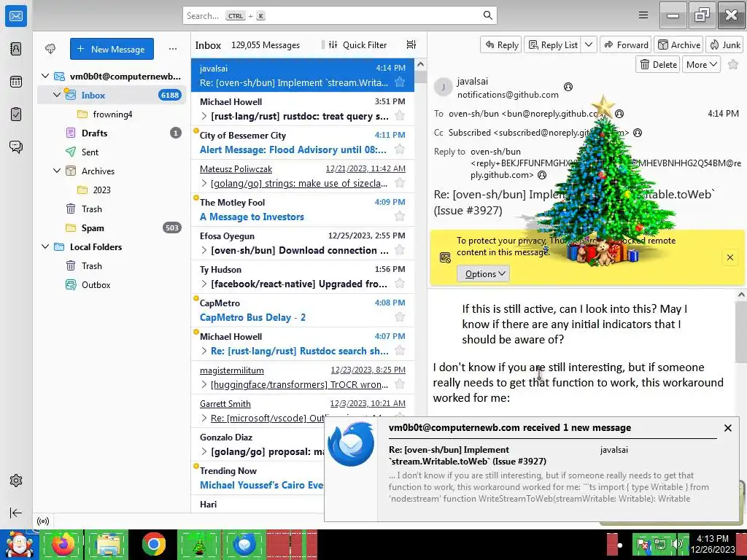Open Chrome from the taskbar
This screenshot has width=747, height=560.
point(153,544)
